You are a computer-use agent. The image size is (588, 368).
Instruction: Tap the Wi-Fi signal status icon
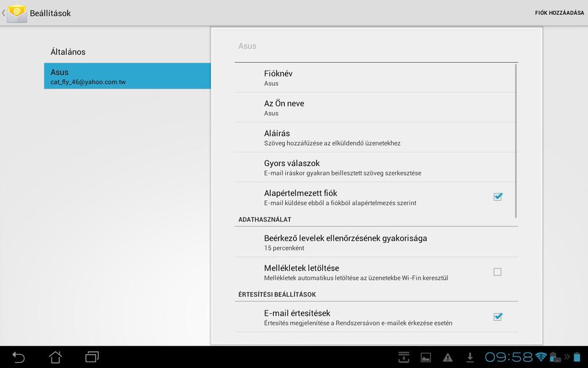coord(541,356)
